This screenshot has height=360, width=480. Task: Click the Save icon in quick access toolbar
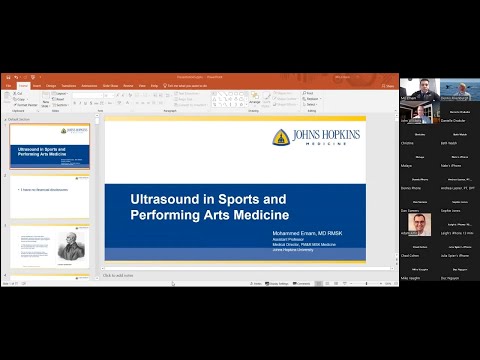(x=8, y=77)
